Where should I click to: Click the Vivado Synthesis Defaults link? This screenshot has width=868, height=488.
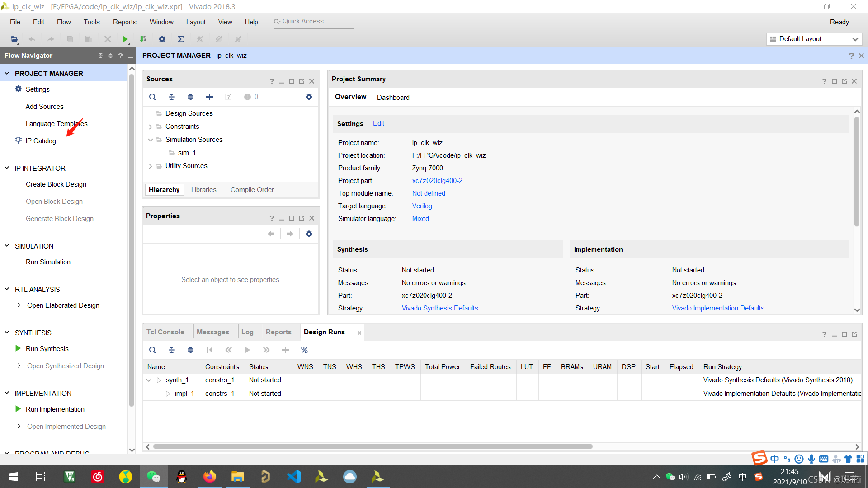pos(440,308)
